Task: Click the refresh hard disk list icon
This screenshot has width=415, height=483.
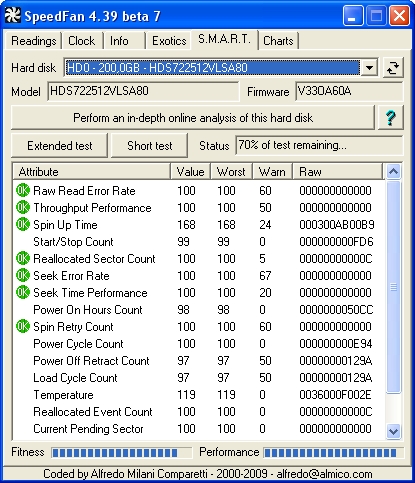Action: tap(393, 68)
